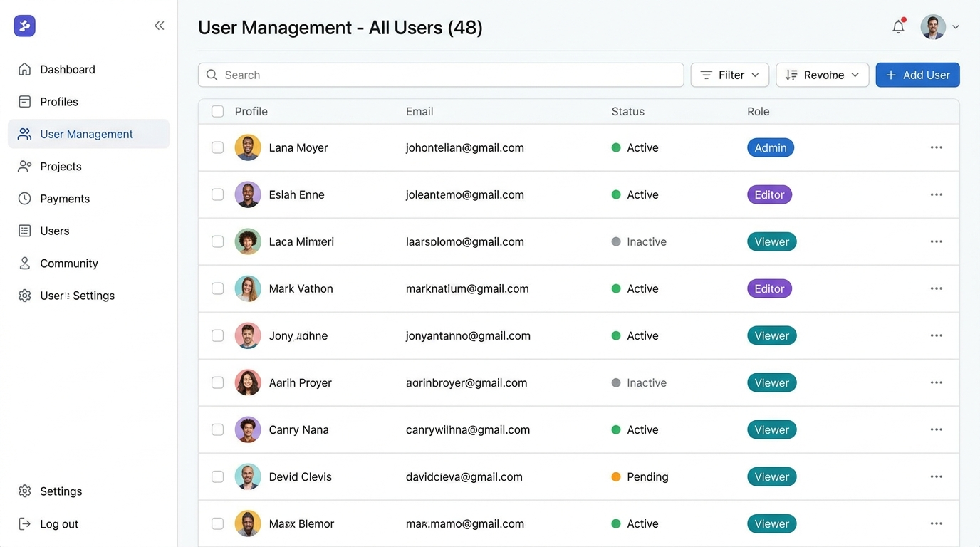Click Pending status for Devid Clevis
The height and width of the screenshot is (547, 980).
pyautogui.click(x=640, y=476)
